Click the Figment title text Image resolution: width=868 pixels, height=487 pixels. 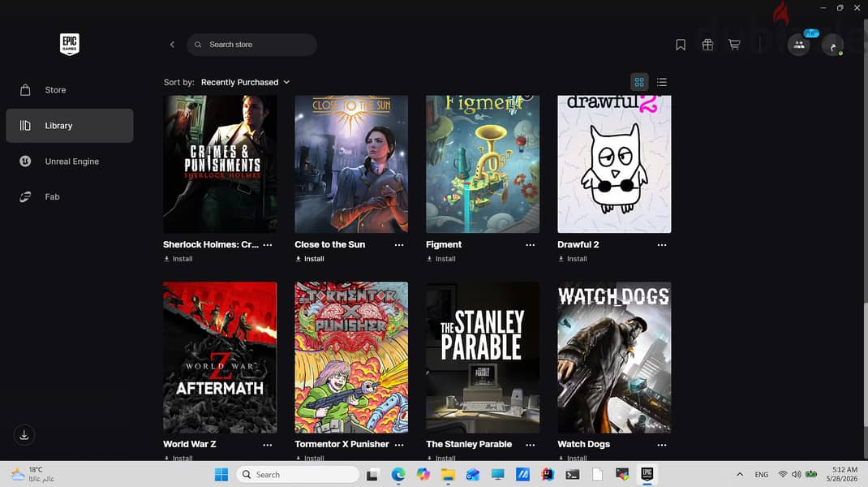pos(444,244)
